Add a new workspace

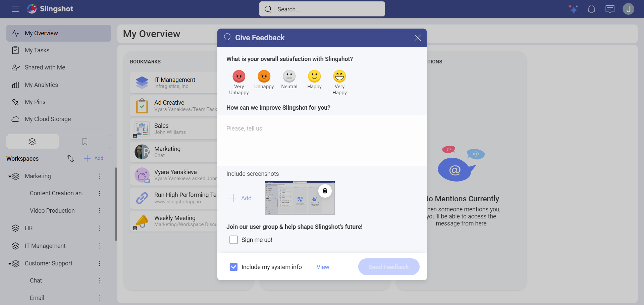[94, 158]
